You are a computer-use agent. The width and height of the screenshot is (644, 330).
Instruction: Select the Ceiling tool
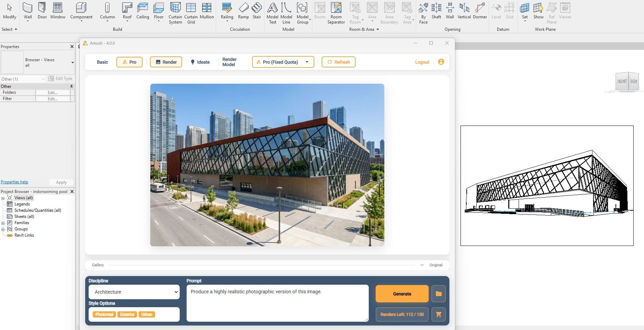(143, 11)
